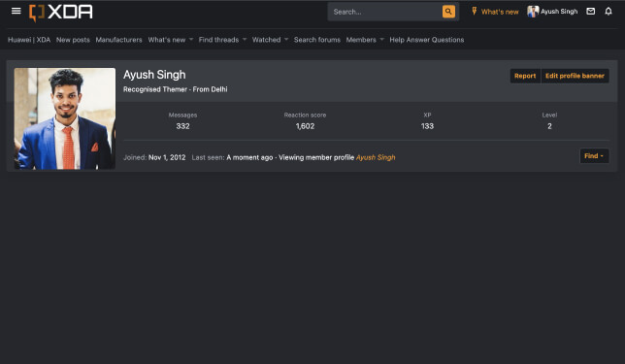Click the XDA logo

60,13
